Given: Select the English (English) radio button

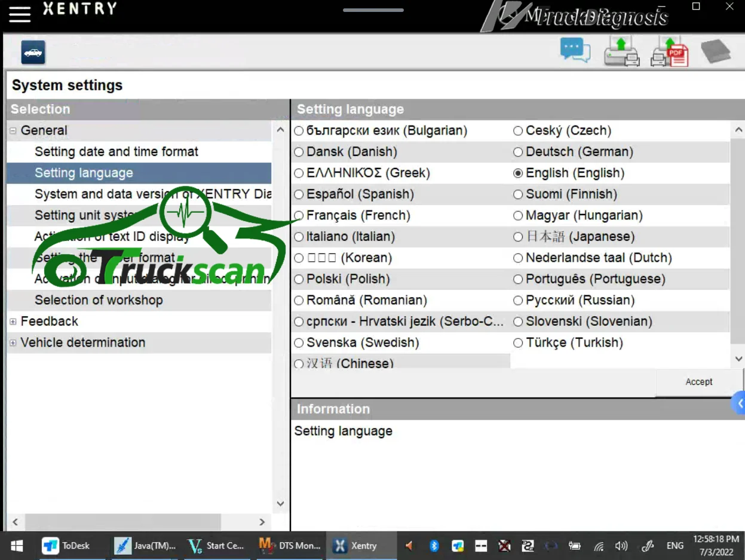Looking at the screenshot, I should coord(518,173).
